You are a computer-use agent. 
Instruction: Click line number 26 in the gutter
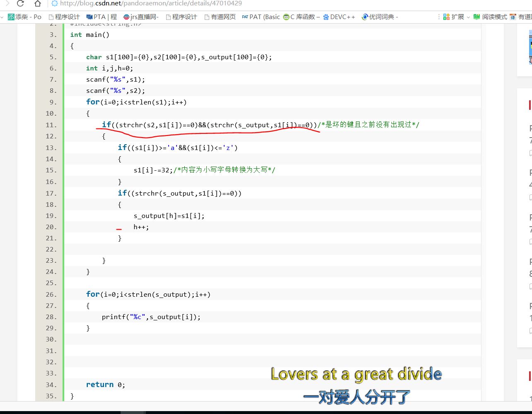tap(51, 294)
